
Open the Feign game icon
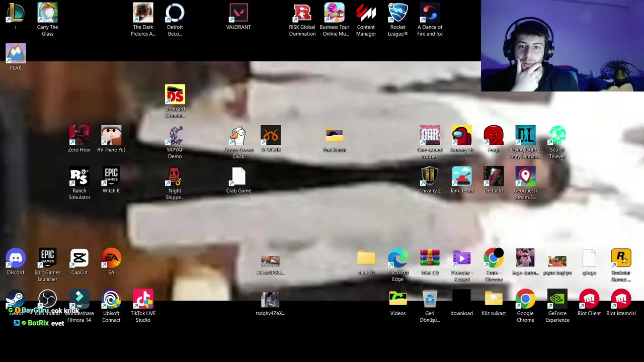[x=494, y=139]
